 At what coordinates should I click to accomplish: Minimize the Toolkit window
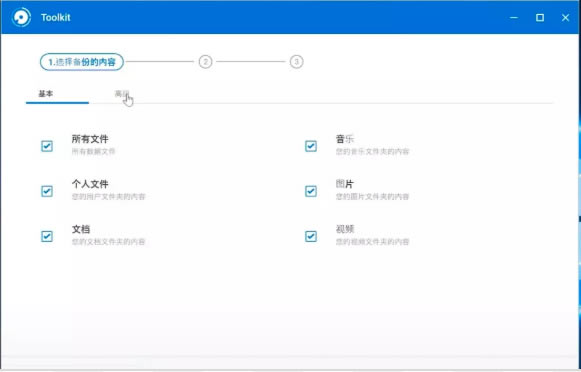514,17
